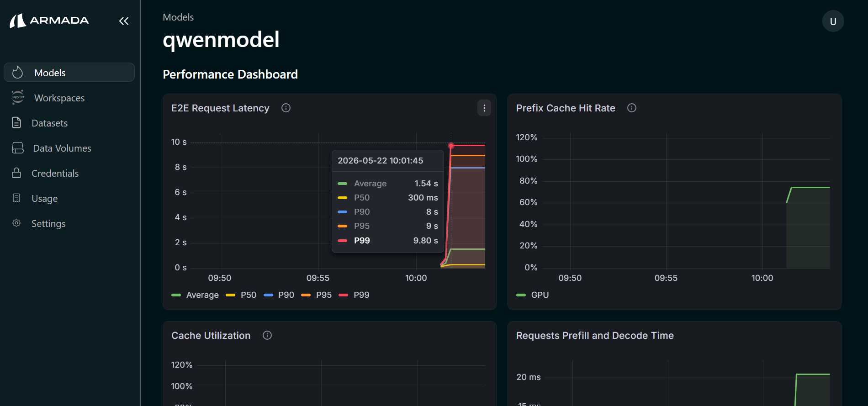Viewport: 868px width, 406px height.
Task: Open the Workspaces section
Action: tap(59, 98)
